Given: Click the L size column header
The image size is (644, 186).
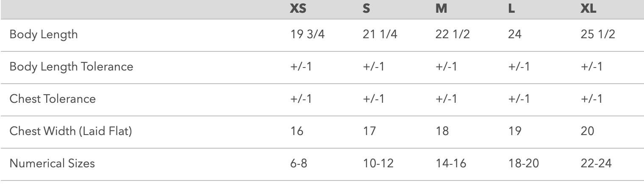Looking at the screenshot, I should (x=511, y=9).
